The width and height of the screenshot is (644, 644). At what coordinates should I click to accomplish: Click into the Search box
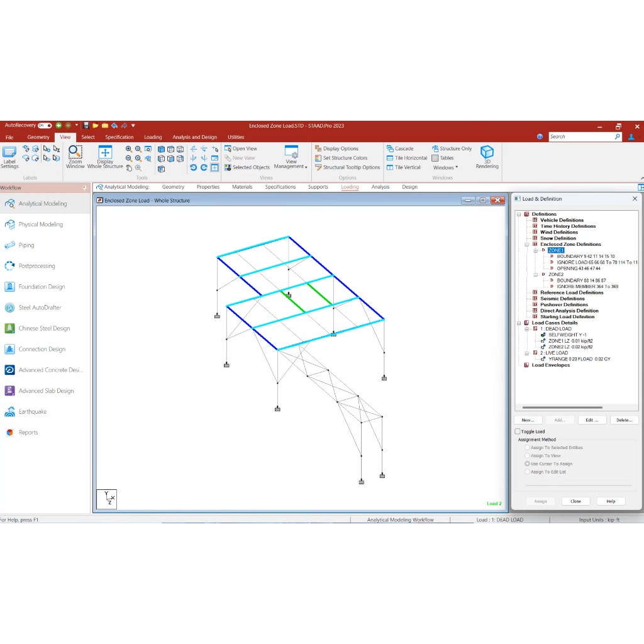tap(581, 136)
